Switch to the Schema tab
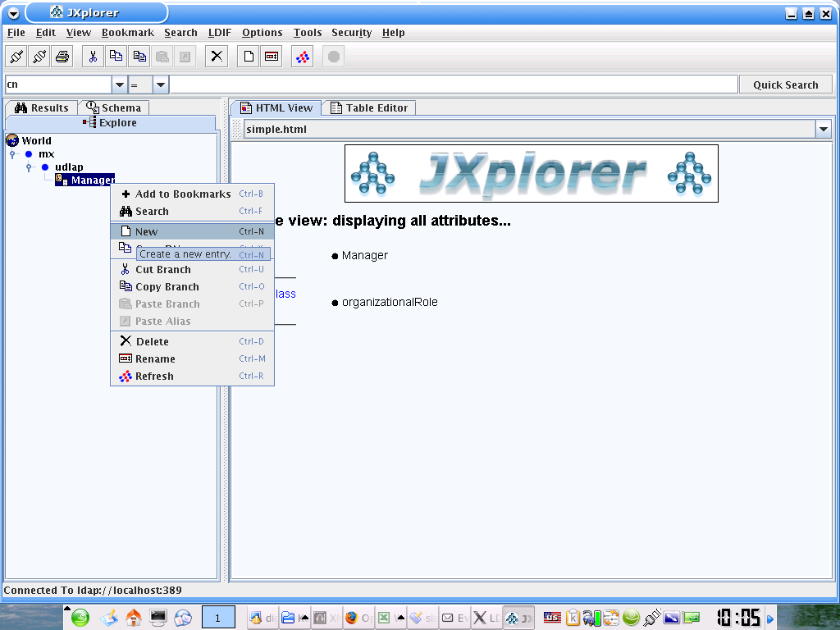Viewport: 840px width, 630px height. point(114,107)
